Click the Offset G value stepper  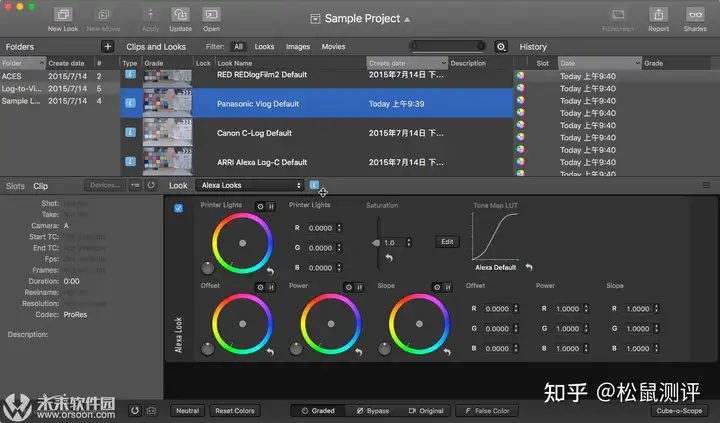(516, 328)
